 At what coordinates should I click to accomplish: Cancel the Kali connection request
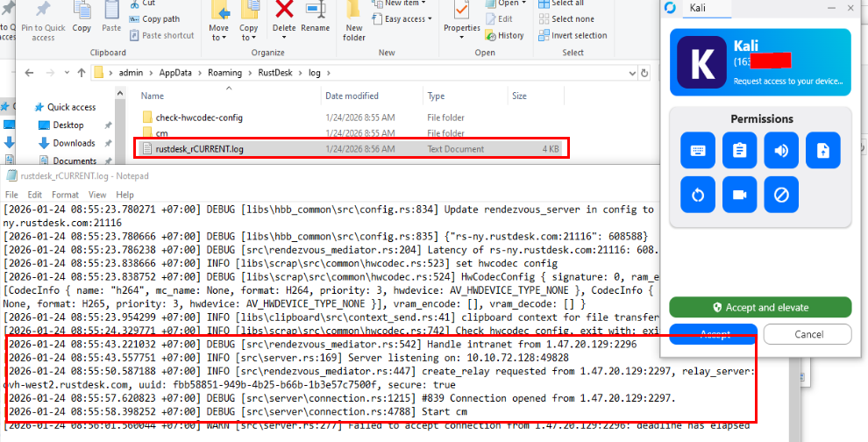(808, 334)
